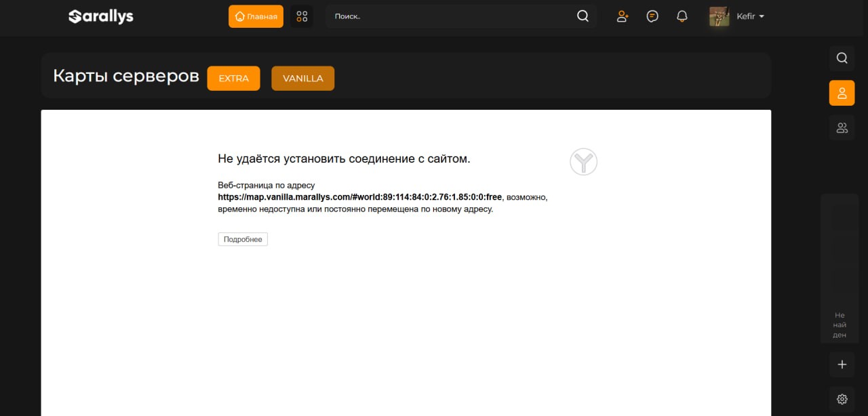Open the chat messages icon
Image resolution: width=868 pixels, height=416 pixels.
click(x=652, y=16)
